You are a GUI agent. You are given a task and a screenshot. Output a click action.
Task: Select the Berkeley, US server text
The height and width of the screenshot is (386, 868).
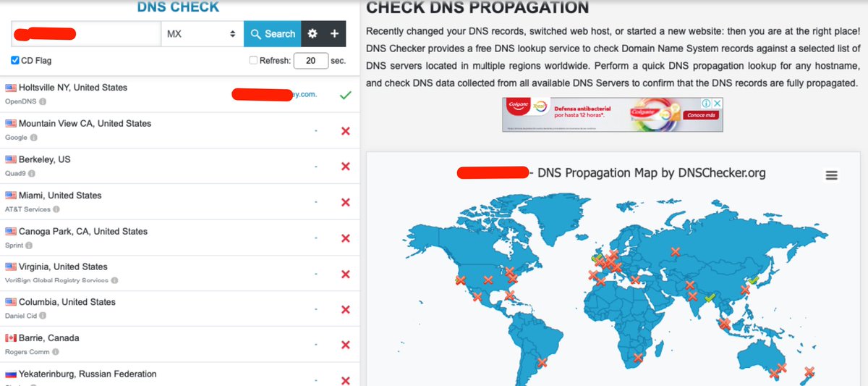(x=45, y=159)
